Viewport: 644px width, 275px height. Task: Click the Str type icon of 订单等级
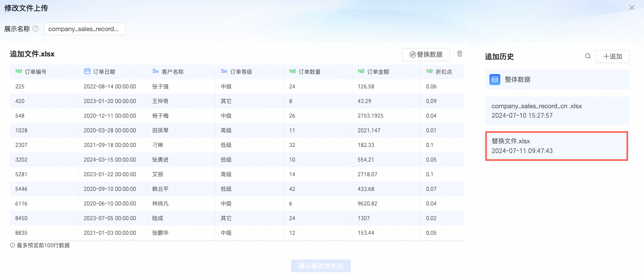224,71
